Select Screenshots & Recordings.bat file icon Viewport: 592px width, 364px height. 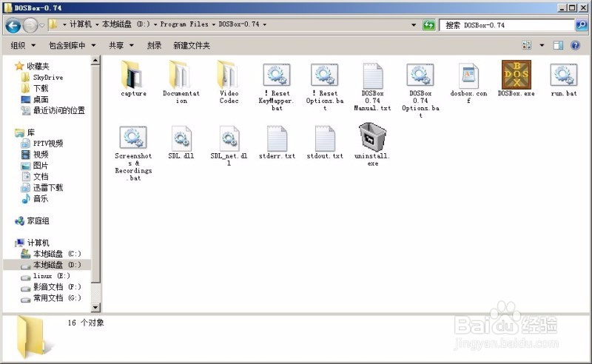[133, 138]
